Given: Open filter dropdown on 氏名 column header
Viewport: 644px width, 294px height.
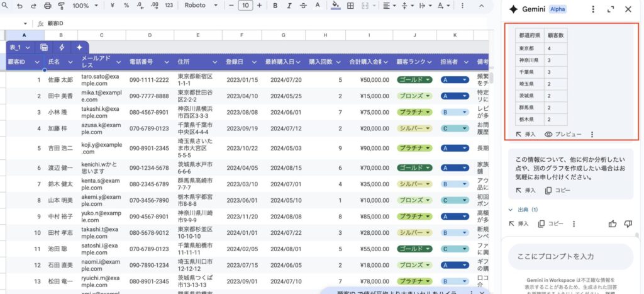Looking at the screenshot, I should tap(70, 62).
